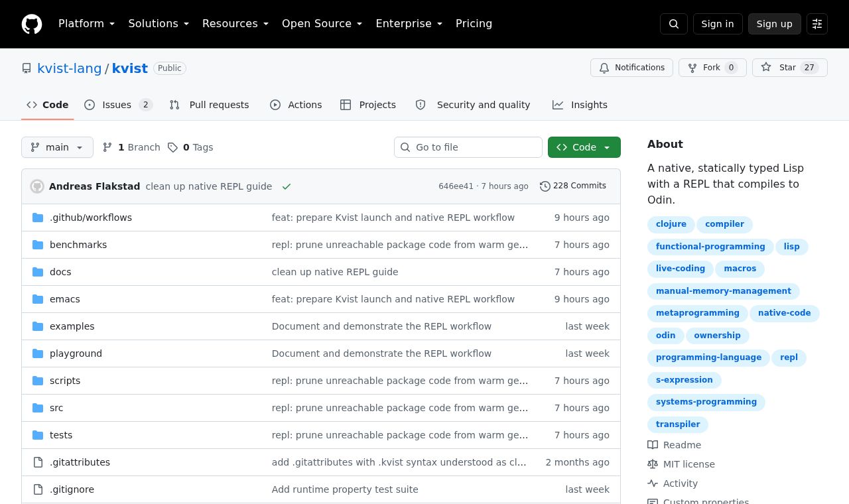Click the Notifications button
The height and width of the screenshot is (504, 849).
[x=631, y=68]
